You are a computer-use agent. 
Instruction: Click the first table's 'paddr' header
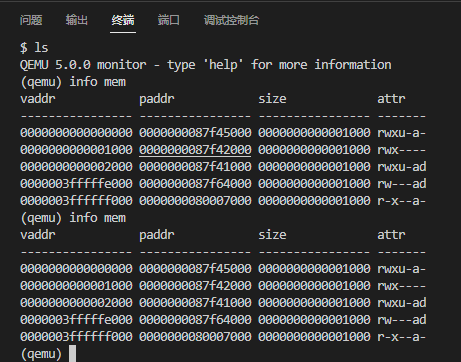[x=157, y=99]
